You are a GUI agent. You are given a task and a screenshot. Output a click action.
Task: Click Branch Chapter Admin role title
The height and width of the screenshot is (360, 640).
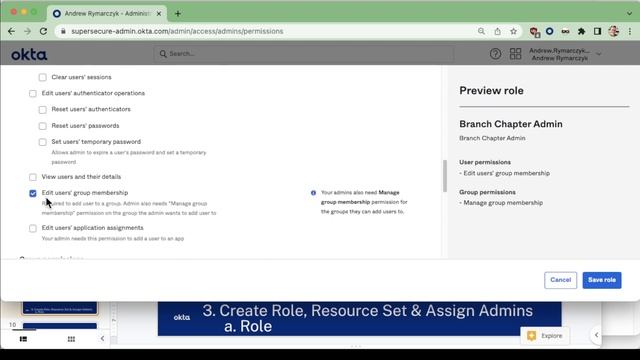(x=511, y=124)
